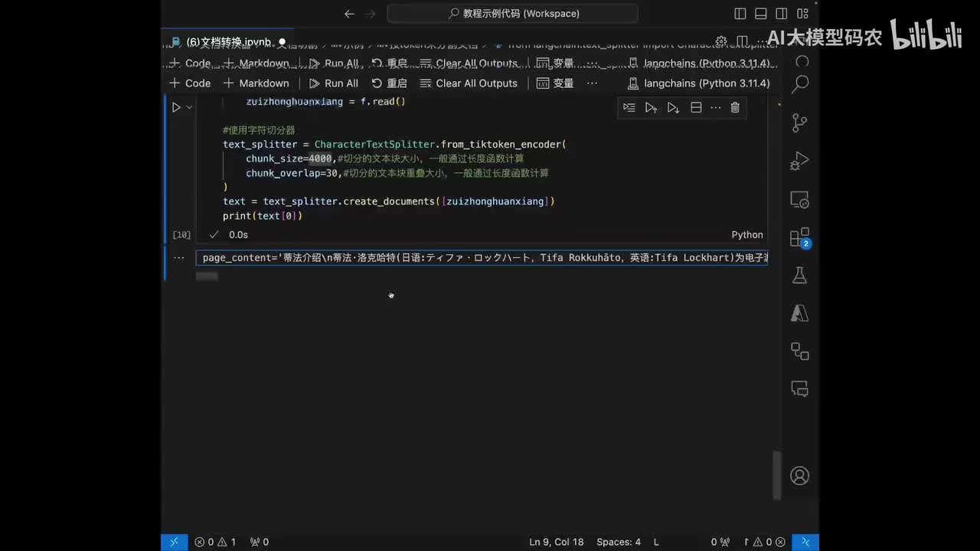This screenshot has height=551, width=980.
Task: Change the cell language from Python
Action: click(x=747, y=235)
